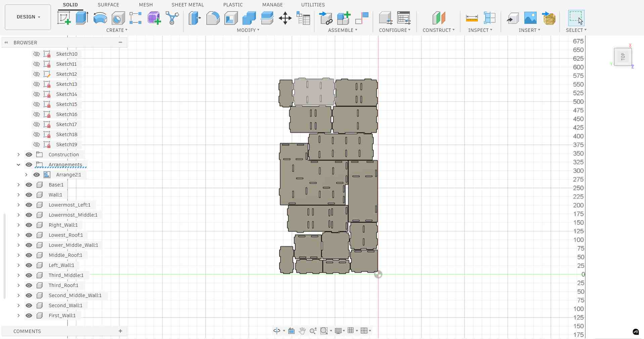Switch to the SHEET METAL tab
Screen dimensions: 644x339
[187, 5]
